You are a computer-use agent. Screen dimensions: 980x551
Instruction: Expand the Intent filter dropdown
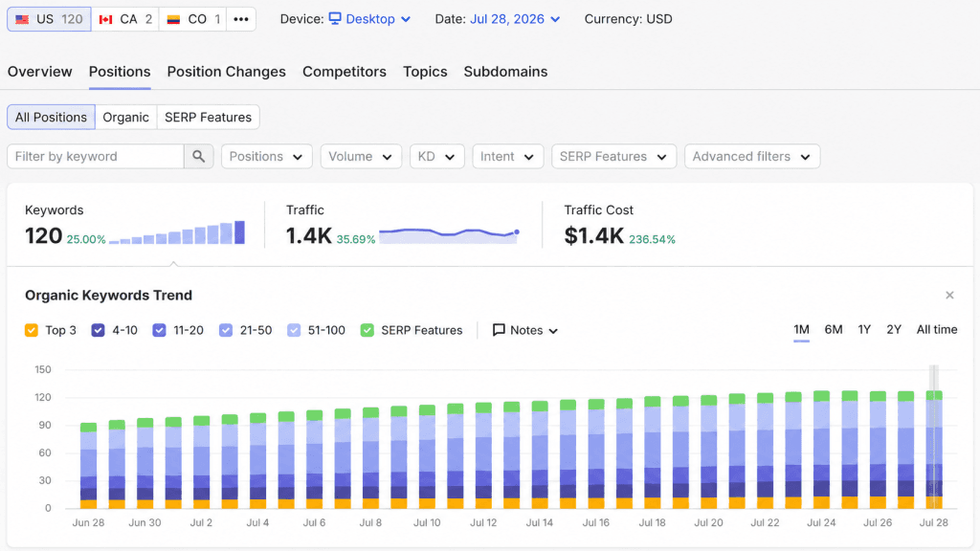click(x=507, y=156)
